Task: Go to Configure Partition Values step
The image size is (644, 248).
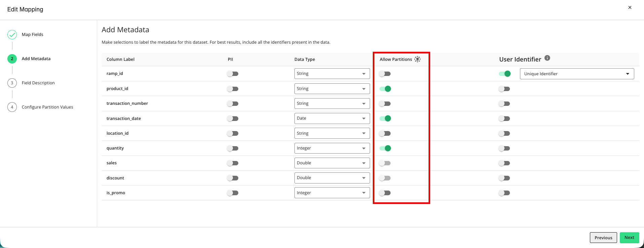Action: click(47, 107)
